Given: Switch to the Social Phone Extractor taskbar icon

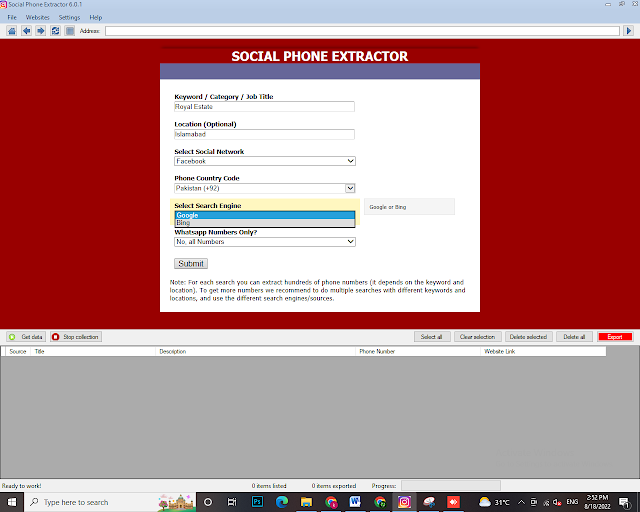Looking at the screenshot, I should point(404,502).
